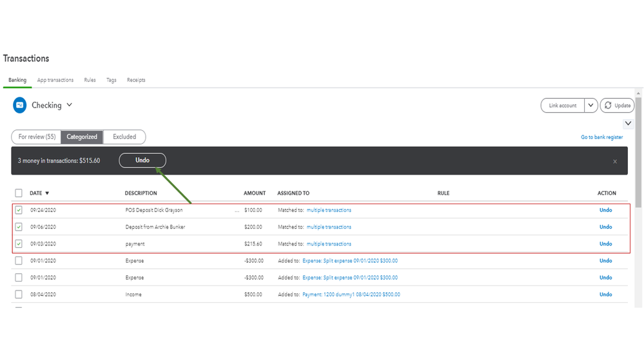
Task: Click the Undo button in dark banner
Action: click(142, 160)
